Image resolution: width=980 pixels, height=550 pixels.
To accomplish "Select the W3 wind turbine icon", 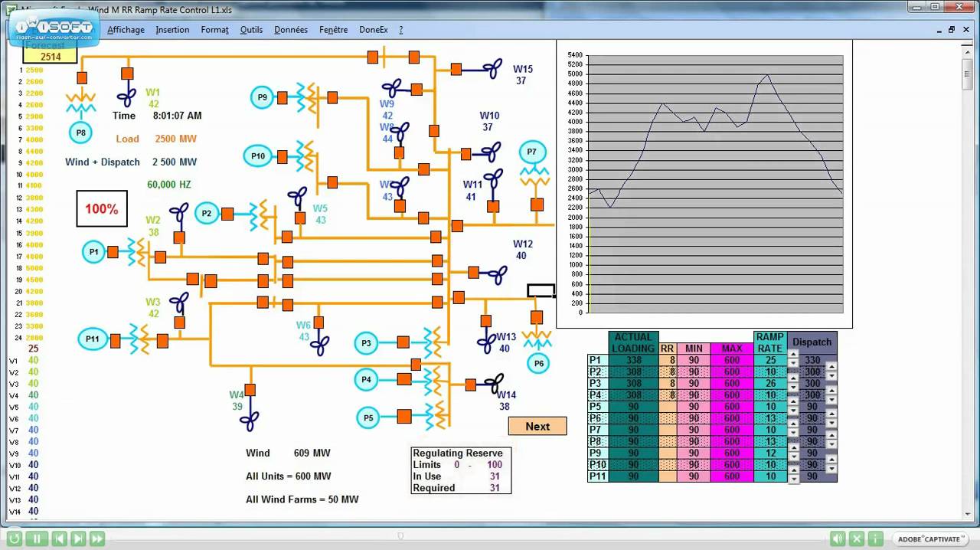I will [x=179, y=303].
